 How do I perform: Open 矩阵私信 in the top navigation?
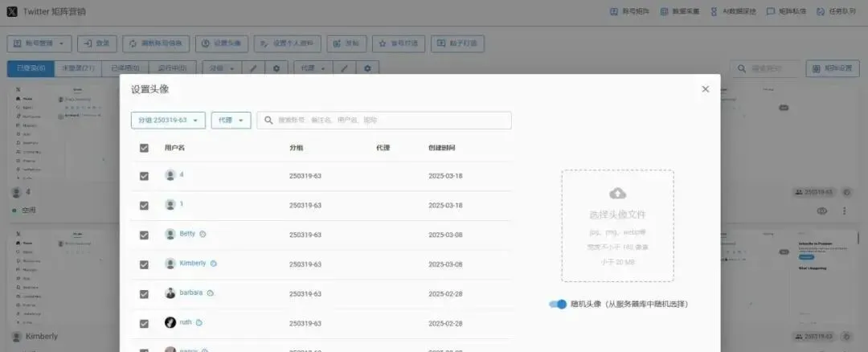(786, 11)
